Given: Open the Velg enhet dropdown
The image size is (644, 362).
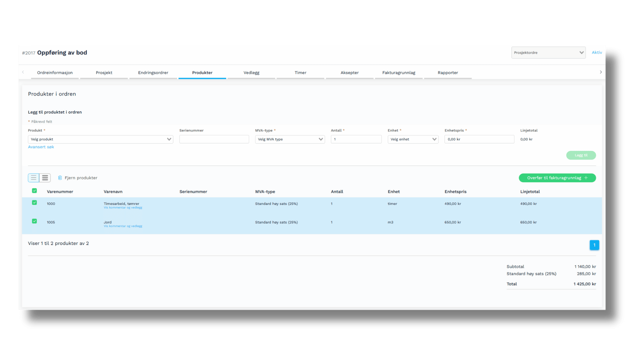Looking at the screenshot, I should point(413,139).
